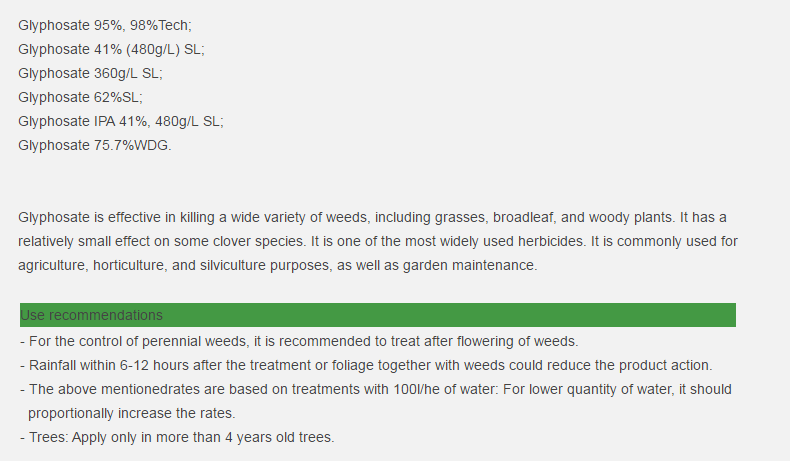Select the 'Glyphosate 360g/L SL' text line
This screenshot has width=790, height=461.
(x=90, y=74)
